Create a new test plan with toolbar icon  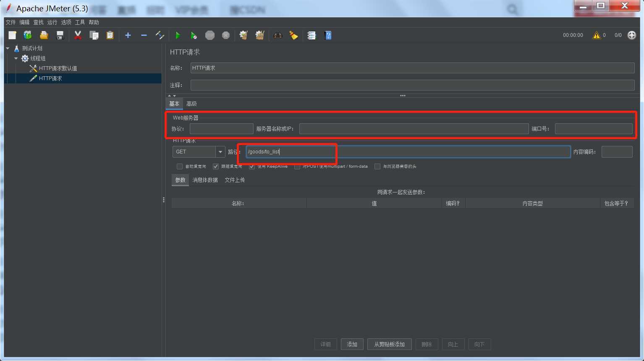point(12,35)
